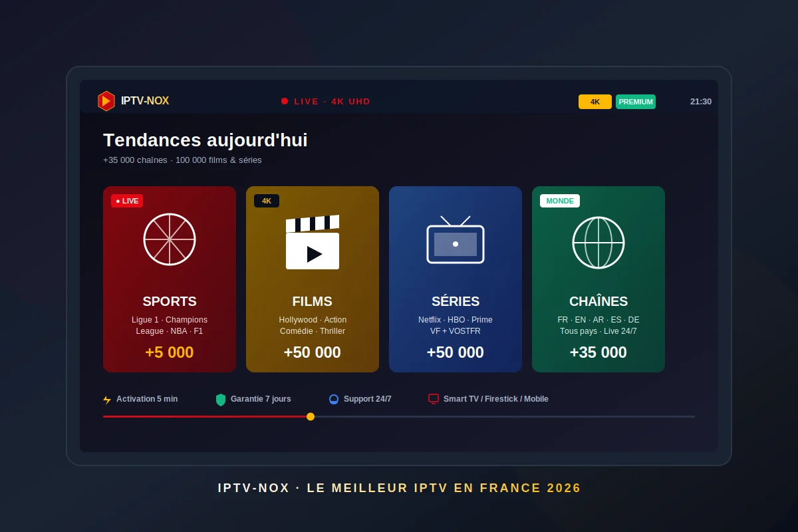Click the 21:30 clock
The width and height of the screenshot is (798, 532).
tap(701, 102)
